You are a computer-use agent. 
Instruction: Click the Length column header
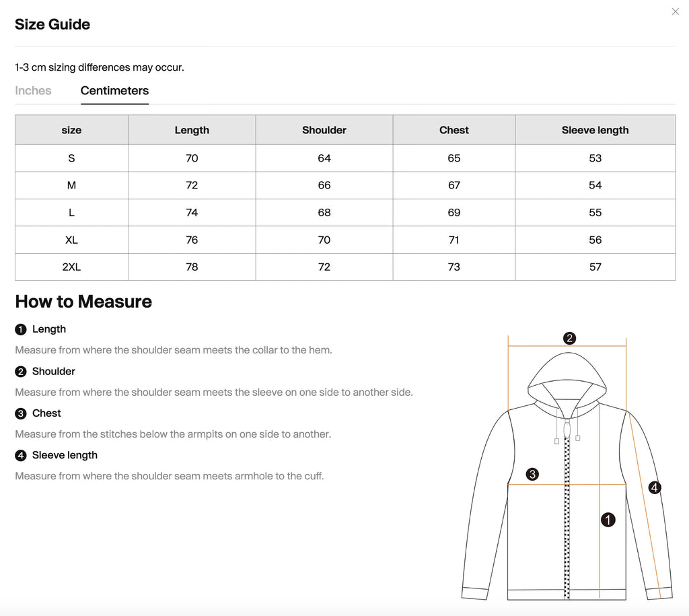(192, 130)
